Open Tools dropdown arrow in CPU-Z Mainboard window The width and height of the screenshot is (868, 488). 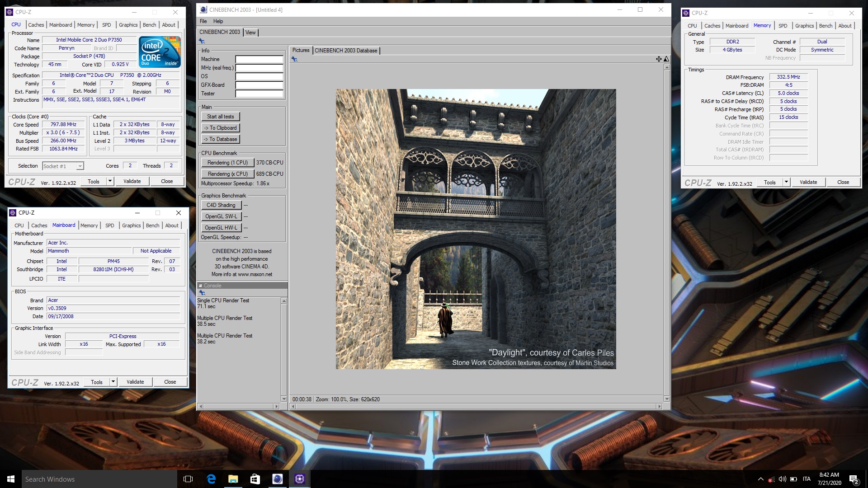(x=113, y=382)
